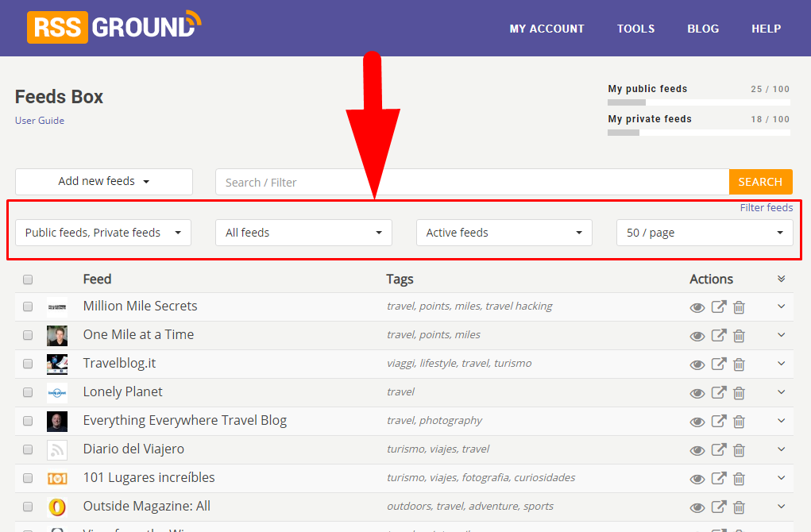Open 101 Lugares increíbles external link icon
The height and width of the screenshot is (532, 811).
719,478
